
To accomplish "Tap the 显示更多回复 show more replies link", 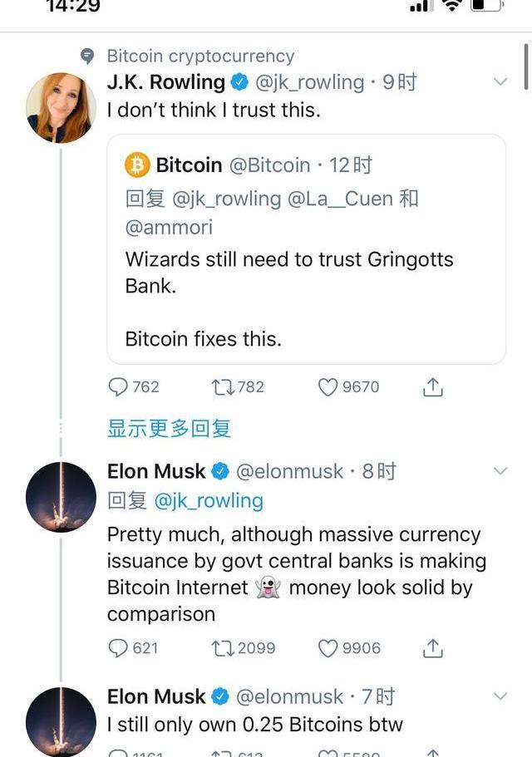I will (169, 428).
